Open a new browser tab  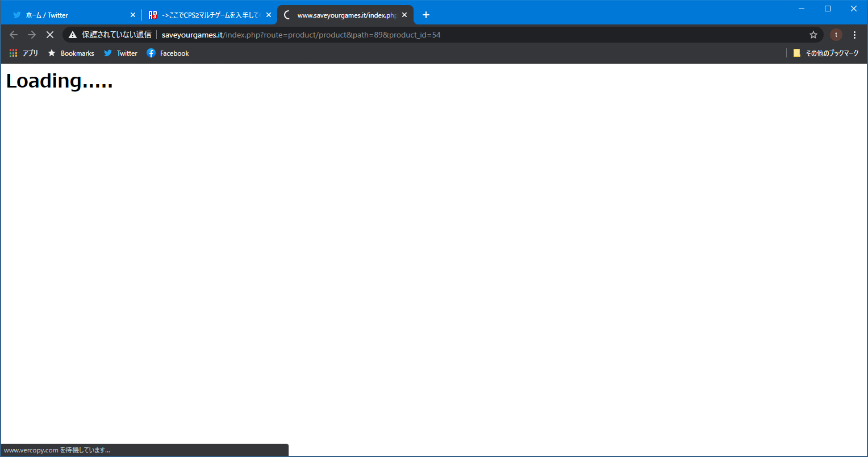pos(426,15)
